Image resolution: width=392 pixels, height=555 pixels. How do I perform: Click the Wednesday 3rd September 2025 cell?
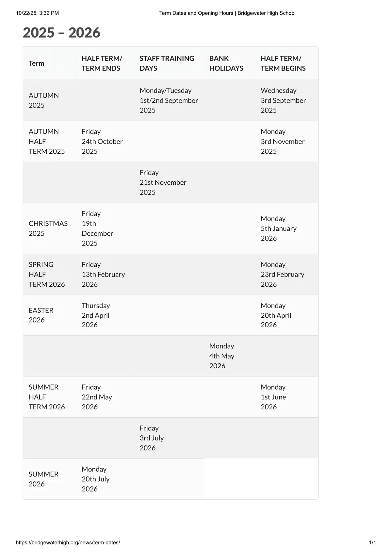click(283, 100)
